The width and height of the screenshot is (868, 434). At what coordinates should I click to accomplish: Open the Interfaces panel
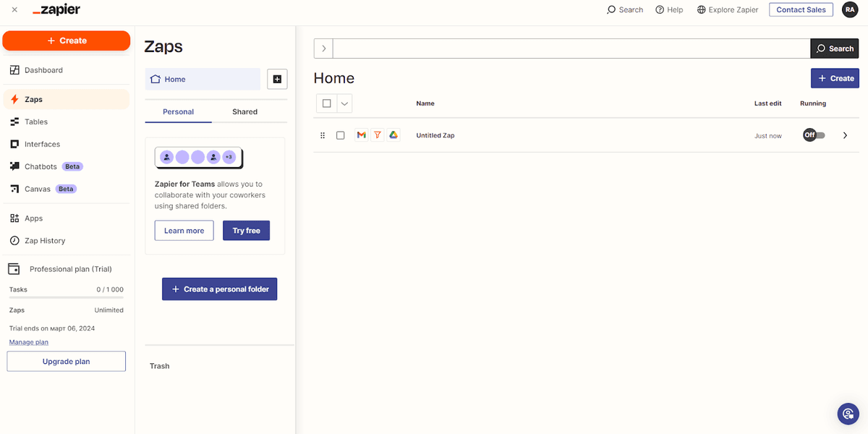tap(41, 144)
